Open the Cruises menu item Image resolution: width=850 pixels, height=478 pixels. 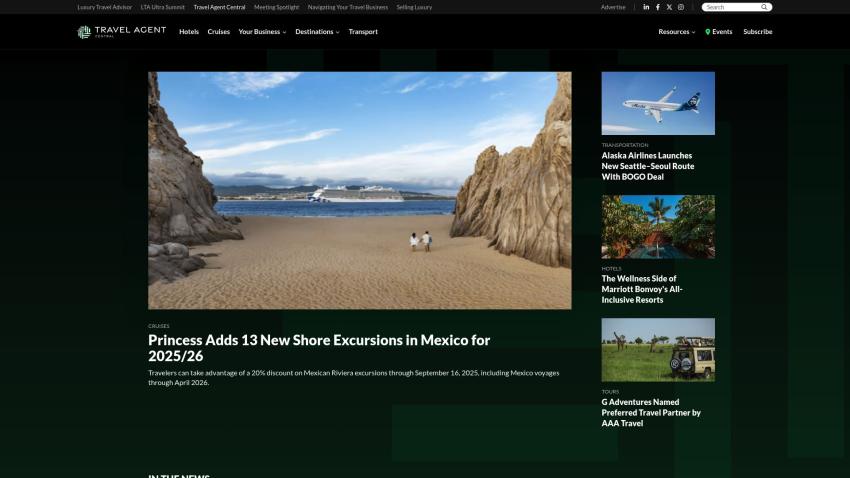pyautogui.click(x=218, y=31)
